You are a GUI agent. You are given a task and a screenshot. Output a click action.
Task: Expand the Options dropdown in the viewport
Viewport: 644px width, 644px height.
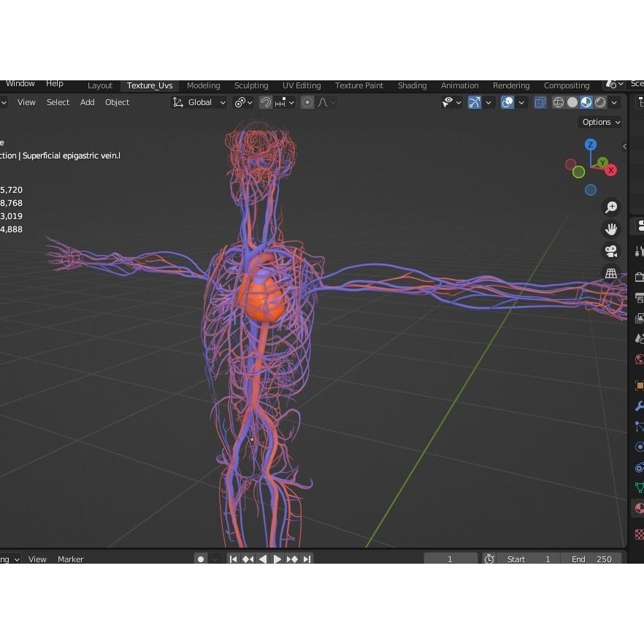tap(599, 122)
